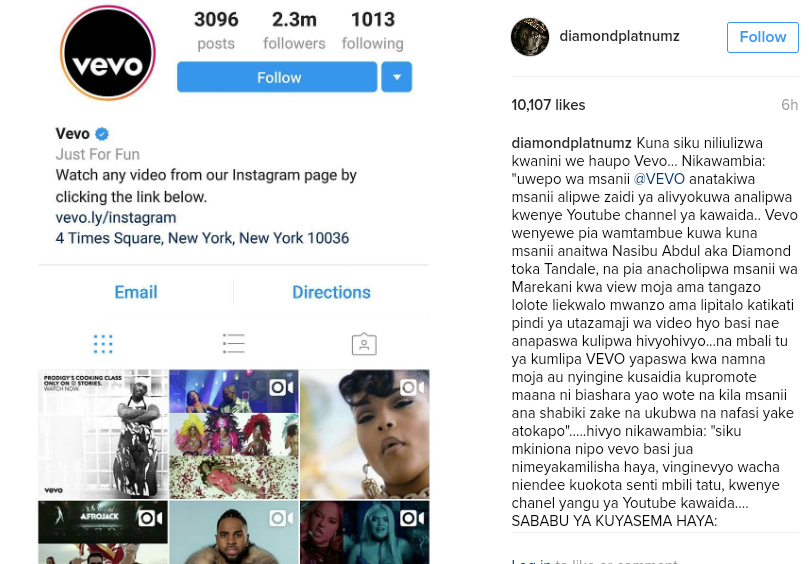The image size is (809, 564).
Task: View Vevo's 1013 following list
Action: click(x=373, y=31)
